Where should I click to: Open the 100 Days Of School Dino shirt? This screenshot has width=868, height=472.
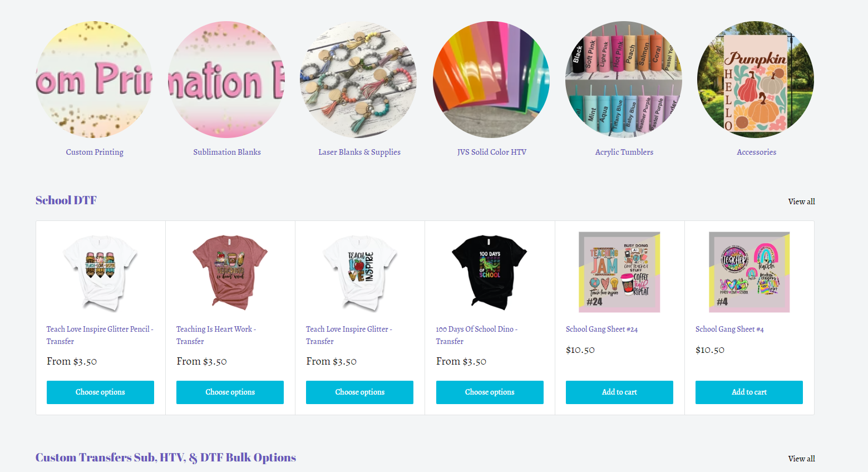(x=490, y=272)
